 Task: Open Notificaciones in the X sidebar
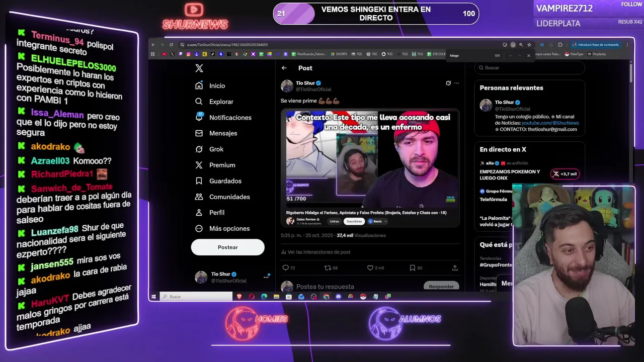(223, 118)
